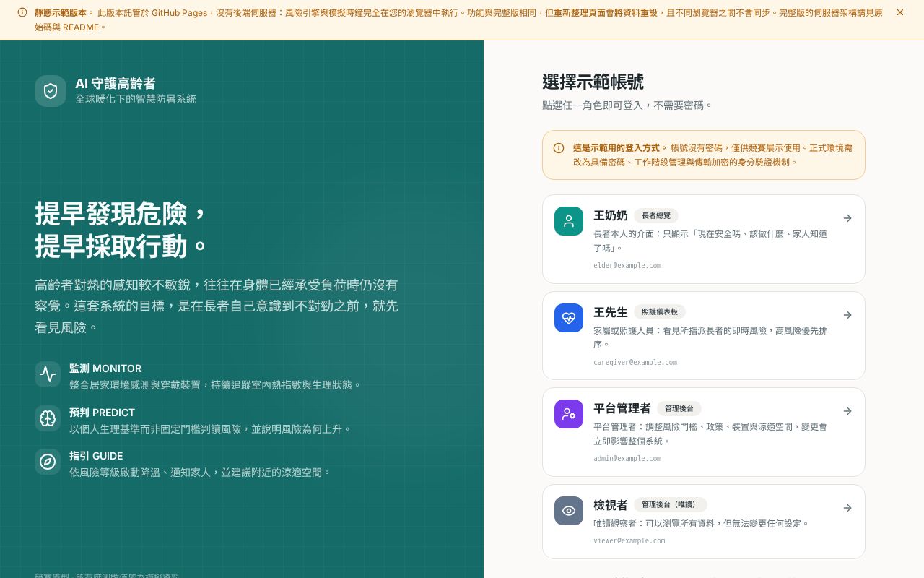
Task: Click the elder@example.com email text
Action: coord(627,265)
